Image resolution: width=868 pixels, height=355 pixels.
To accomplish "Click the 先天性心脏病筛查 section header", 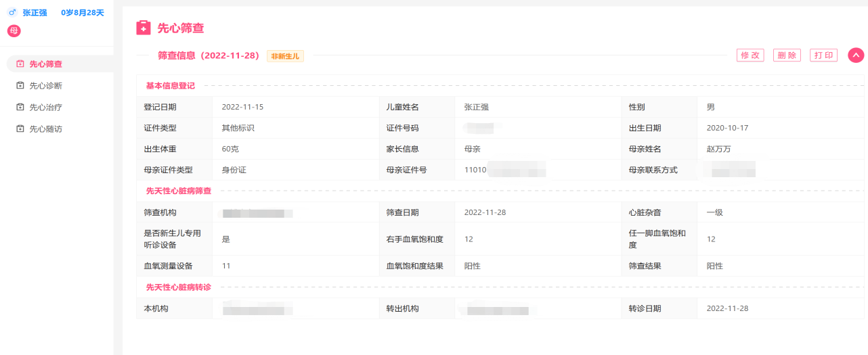I will point(178,191).
